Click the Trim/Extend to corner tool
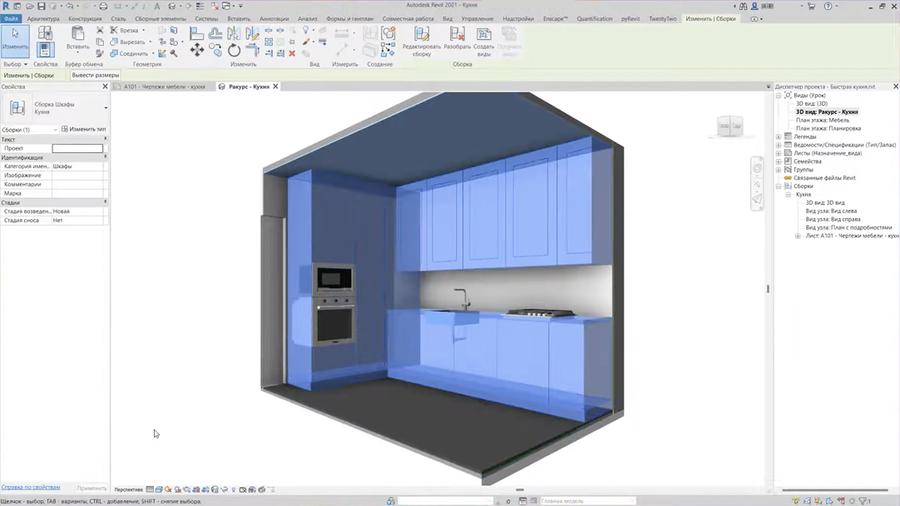Screen dimensions: 900x506 tap(253, 50)
